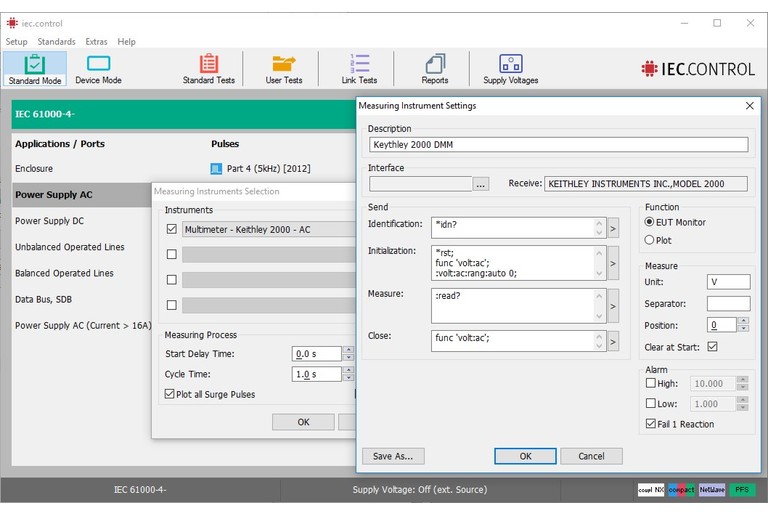This screenshot has height=515, width=768.
Task: Click the PFS status indicator
Action: [742, 489]
